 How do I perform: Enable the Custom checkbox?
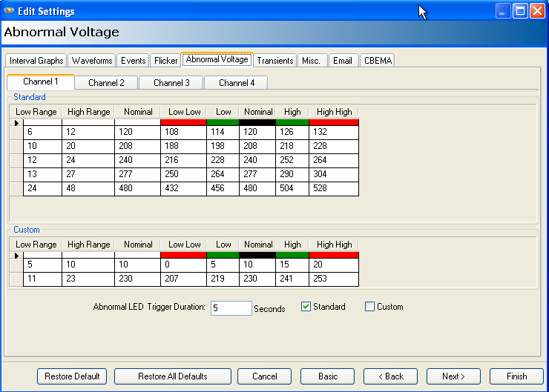(x=369, y=307)
